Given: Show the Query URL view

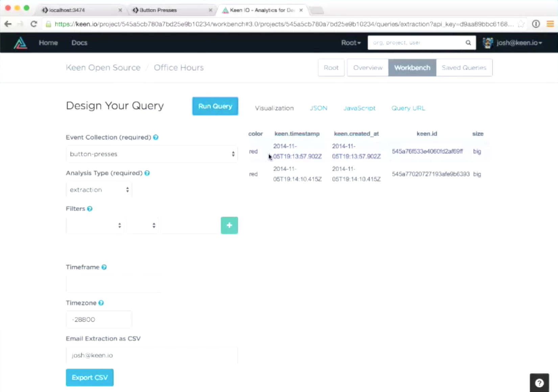Looking at the screenshot, I should point(408,108).
